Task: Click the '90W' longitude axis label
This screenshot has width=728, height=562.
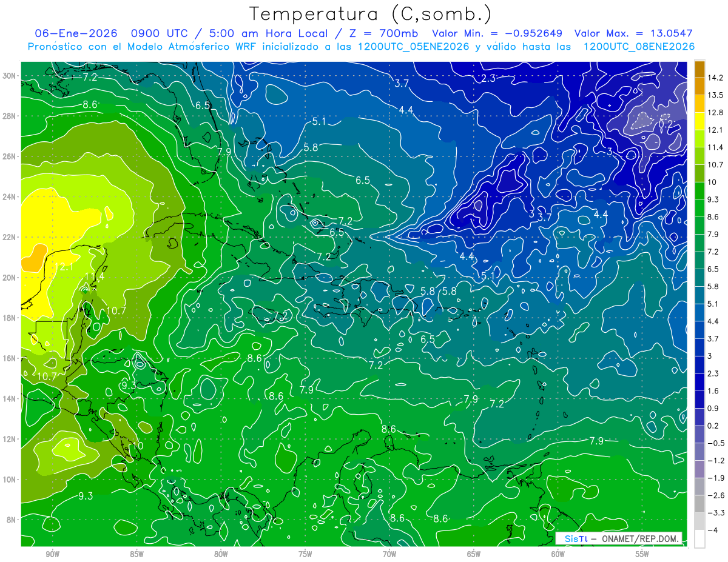Action: [52, 554]
